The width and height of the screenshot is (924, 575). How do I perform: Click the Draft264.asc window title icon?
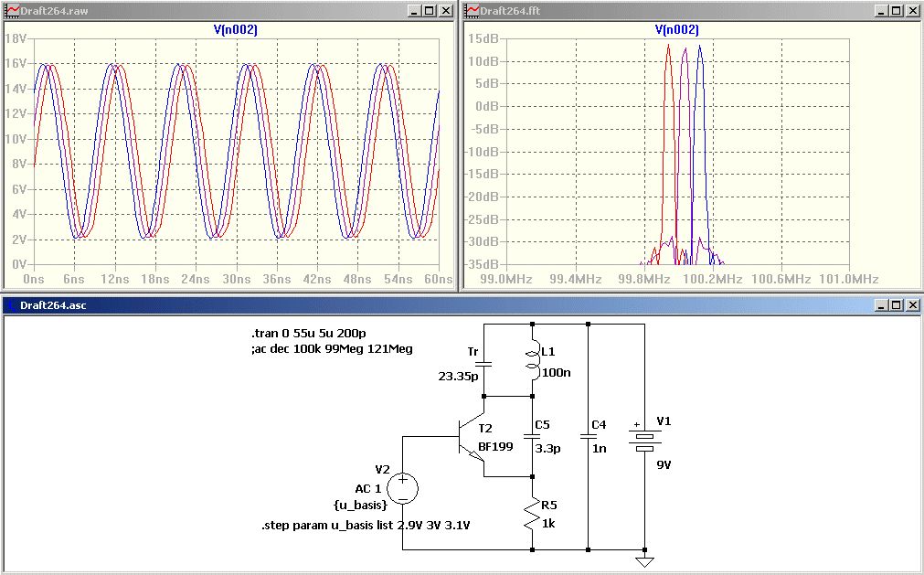(11, 304)
